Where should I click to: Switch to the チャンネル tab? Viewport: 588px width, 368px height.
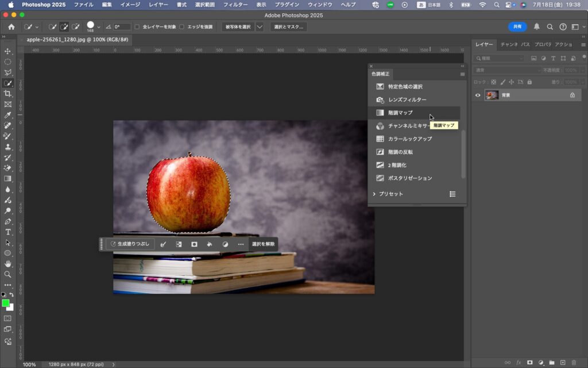(x=509, y=44)
